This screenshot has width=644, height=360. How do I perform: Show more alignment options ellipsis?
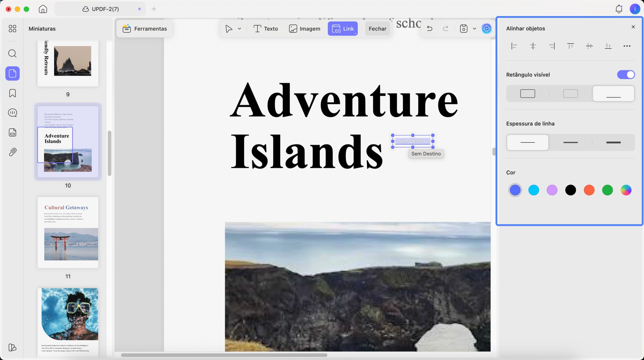pyautogui.click(x=627, y=46)
